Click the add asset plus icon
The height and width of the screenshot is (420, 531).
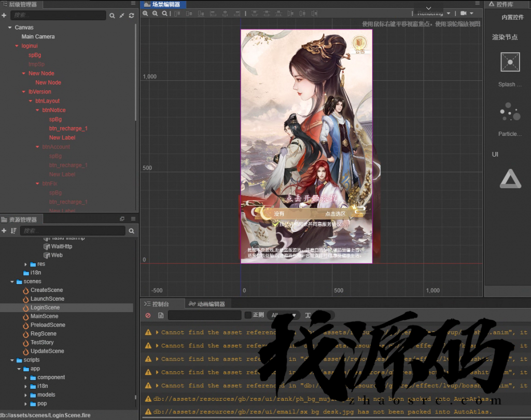click(x=4, y=231)
